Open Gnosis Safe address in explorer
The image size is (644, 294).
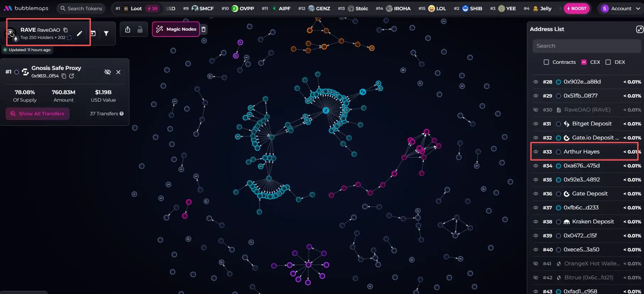[71, 76]
